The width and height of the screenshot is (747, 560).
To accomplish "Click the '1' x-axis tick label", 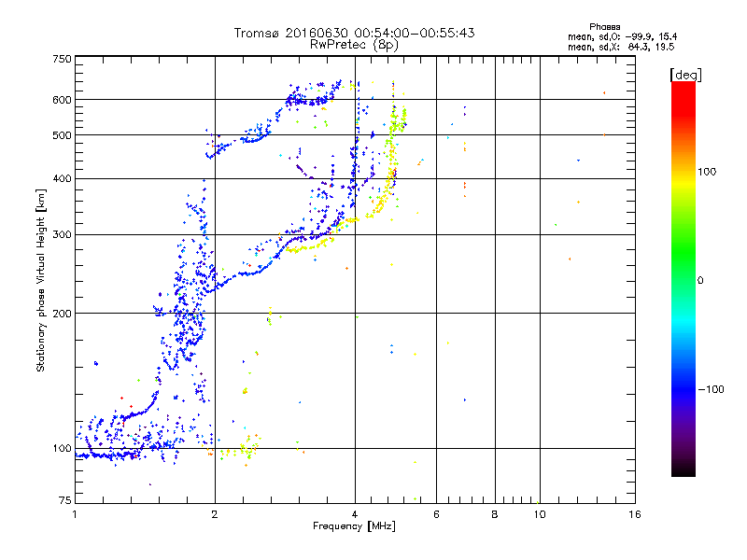I will (x=75, y=514).
